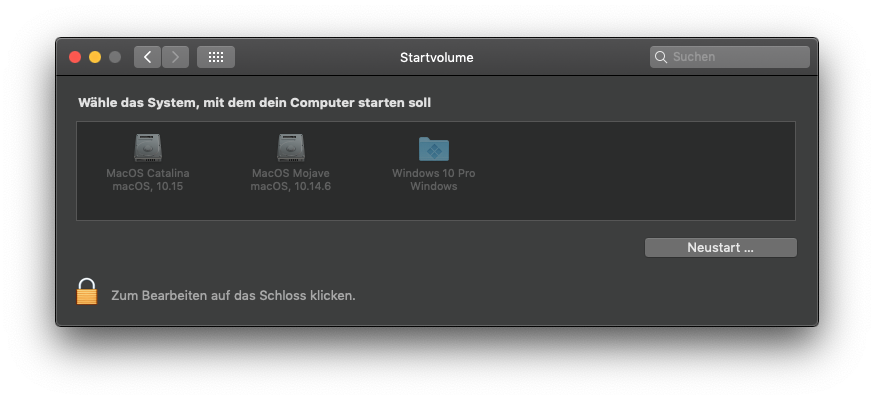Minimize the Startvolume window
Image resolution: width=874 pixels, height=400 pixels.
tap(95, 57)
